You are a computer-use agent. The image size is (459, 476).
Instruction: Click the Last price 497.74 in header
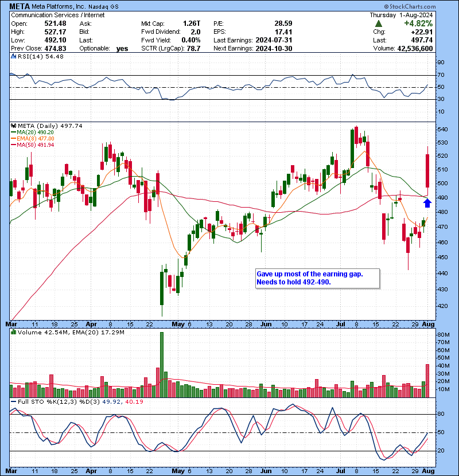click(422, 40)
